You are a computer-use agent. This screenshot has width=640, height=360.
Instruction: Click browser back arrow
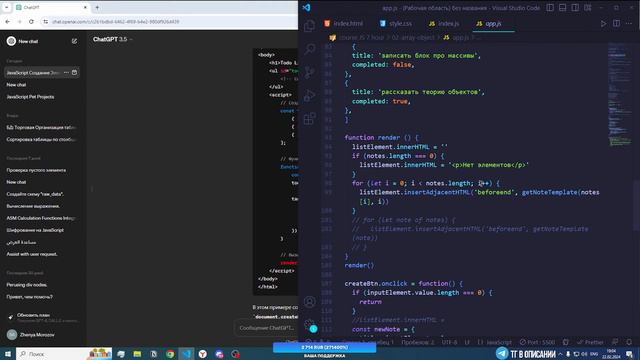8,22
